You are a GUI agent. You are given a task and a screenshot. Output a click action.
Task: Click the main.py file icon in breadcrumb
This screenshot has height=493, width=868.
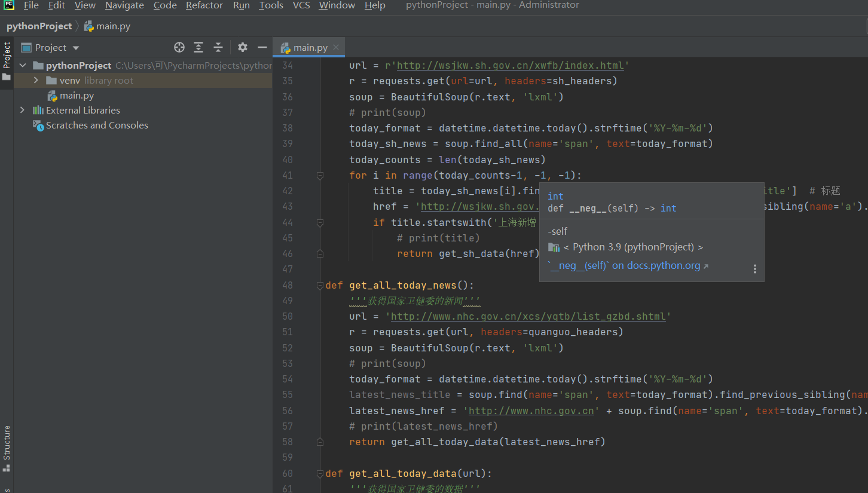click(x=88, y=26)
